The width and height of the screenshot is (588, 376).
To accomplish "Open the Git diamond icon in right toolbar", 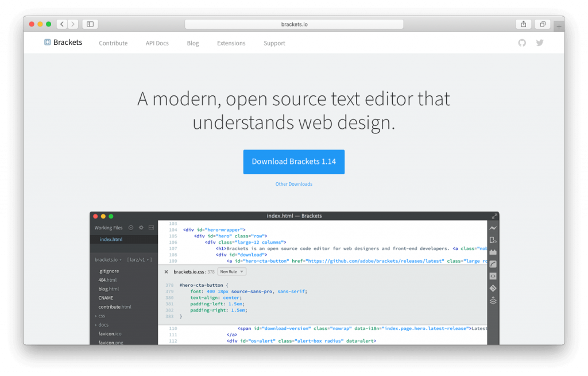I will coord(493,288).
